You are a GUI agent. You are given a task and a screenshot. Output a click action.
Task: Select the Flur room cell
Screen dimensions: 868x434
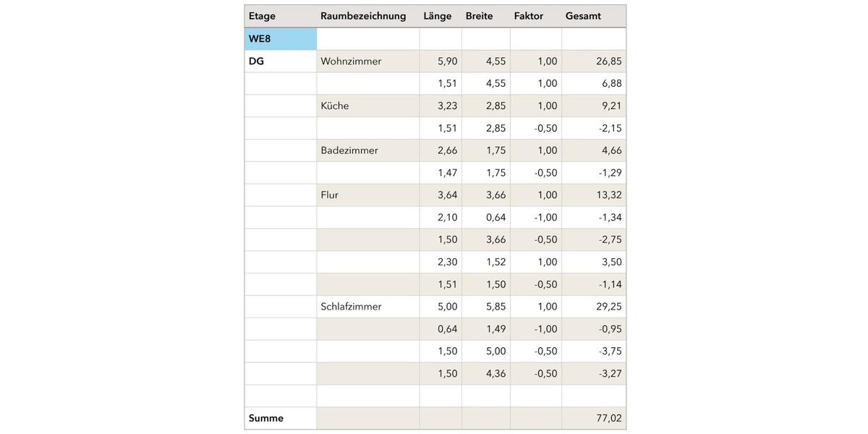tap(367, 195)
